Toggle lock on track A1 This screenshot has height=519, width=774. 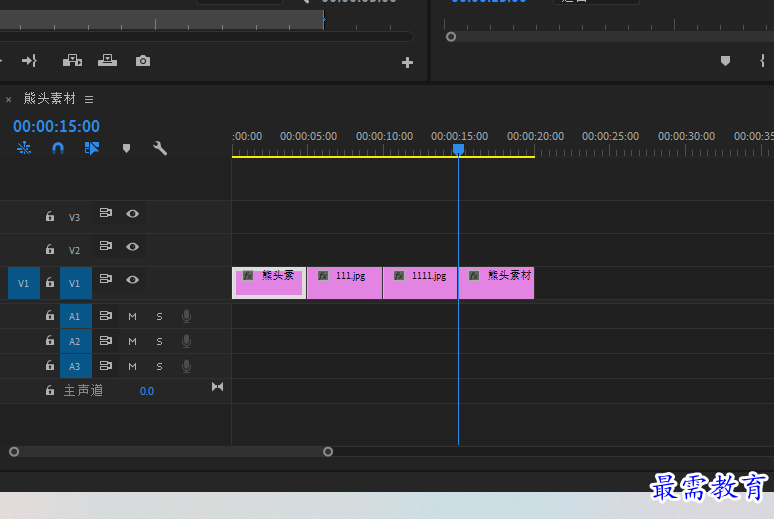point(50,315)
